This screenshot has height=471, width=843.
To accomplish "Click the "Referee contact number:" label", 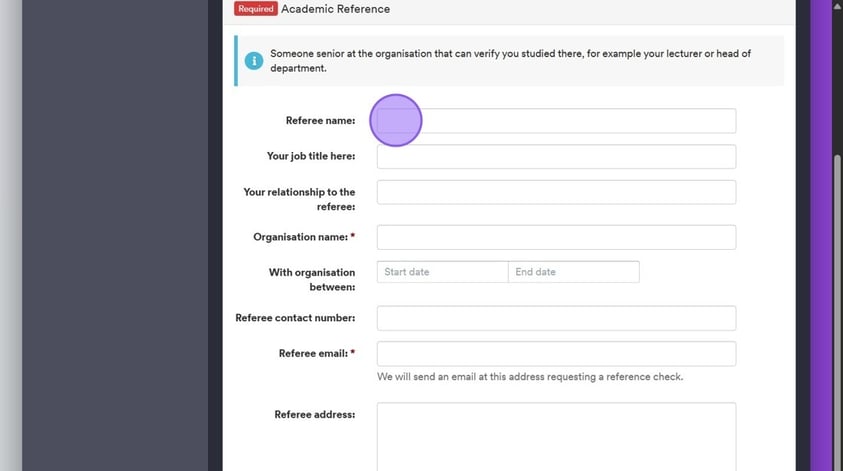I will point(295,318).
